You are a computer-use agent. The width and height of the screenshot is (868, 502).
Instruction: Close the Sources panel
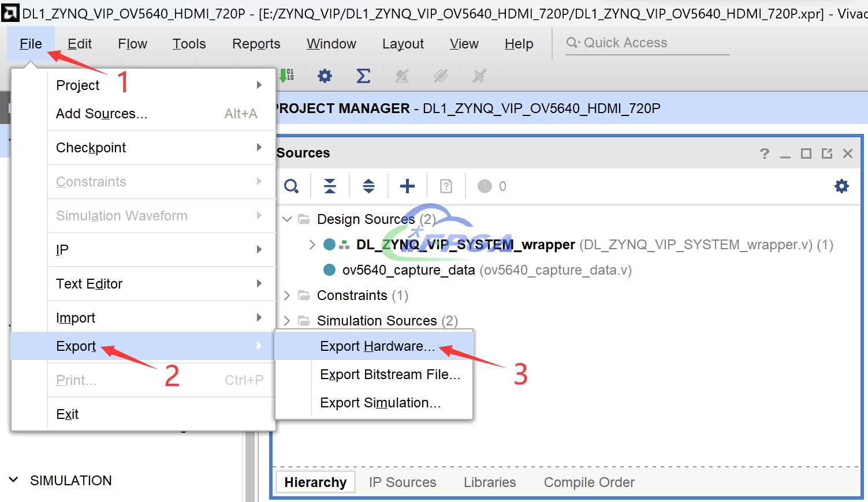pyautogui.click(x=848, y=153)
